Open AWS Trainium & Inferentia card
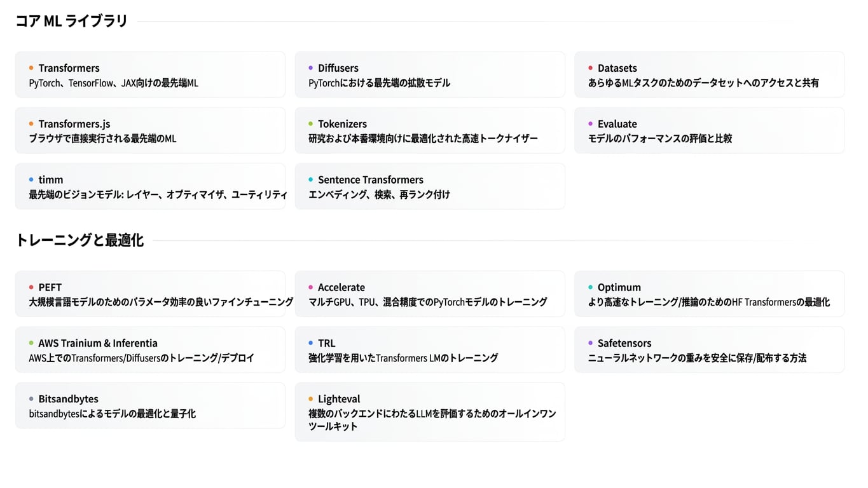868x488 pixels. [150, 349]
